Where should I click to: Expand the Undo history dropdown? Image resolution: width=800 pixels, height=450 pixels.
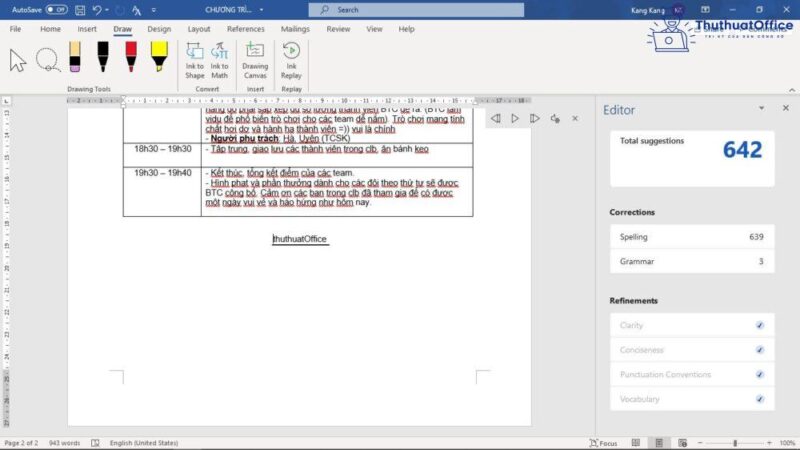tap(108, 10)
